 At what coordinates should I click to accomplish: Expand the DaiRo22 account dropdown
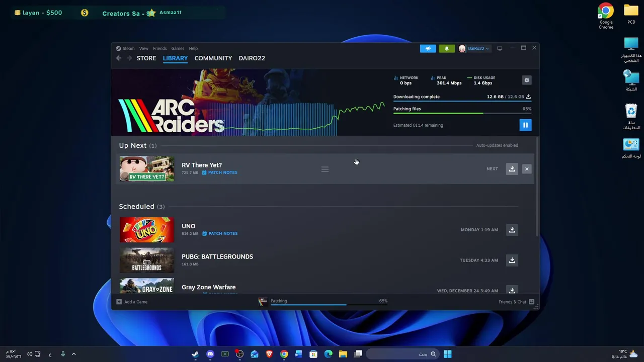pyautogui.click(x=477, y=48)
